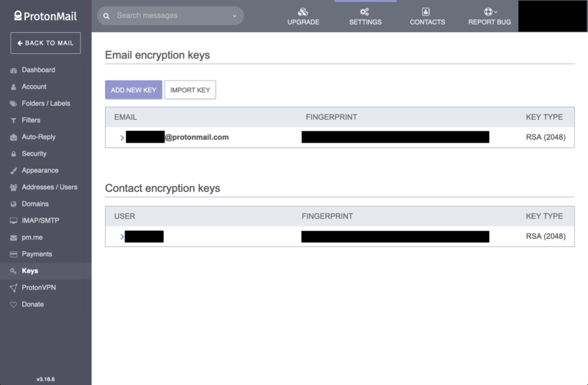
Task: Click RSA (2048) in contact keys table
Action: tap(545, 236)
